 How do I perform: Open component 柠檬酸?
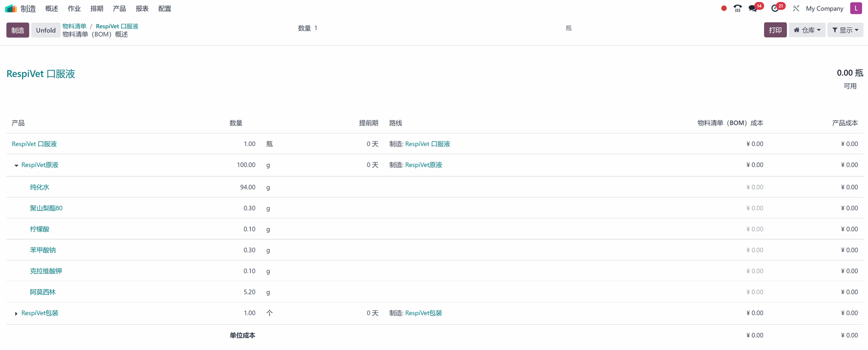[39, 229]
